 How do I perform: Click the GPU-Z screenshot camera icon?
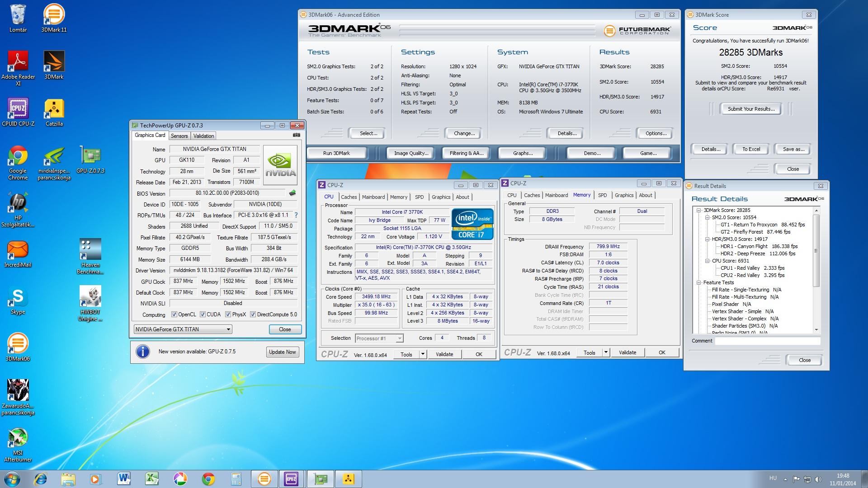296,135
